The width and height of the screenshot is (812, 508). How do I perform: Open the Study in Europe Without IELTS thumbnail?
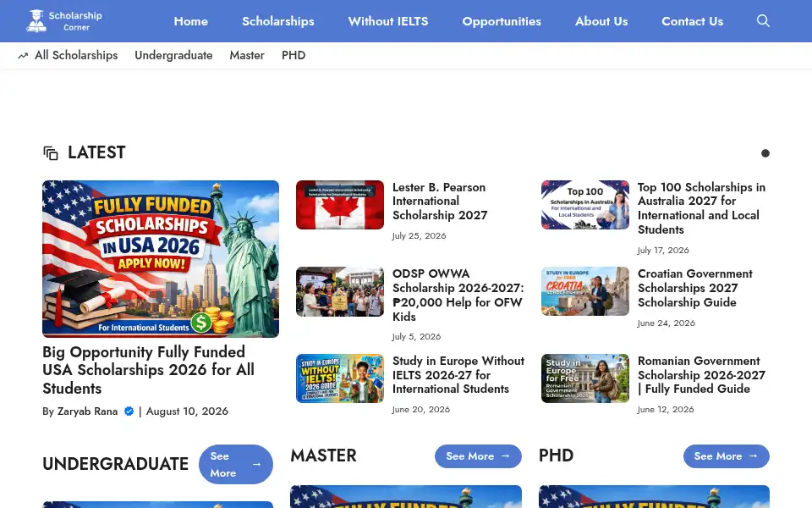[340, 378]
